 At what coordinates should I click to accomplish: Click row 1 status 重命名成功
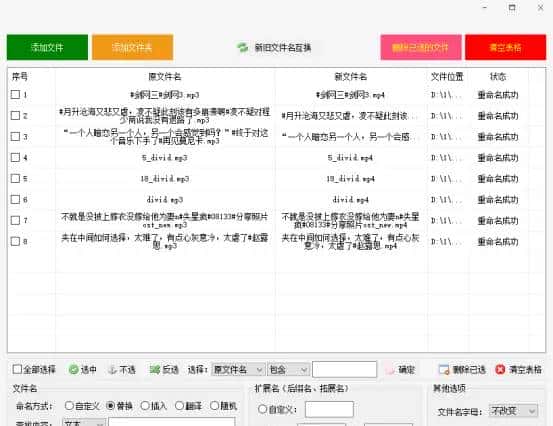click(498, 95)
